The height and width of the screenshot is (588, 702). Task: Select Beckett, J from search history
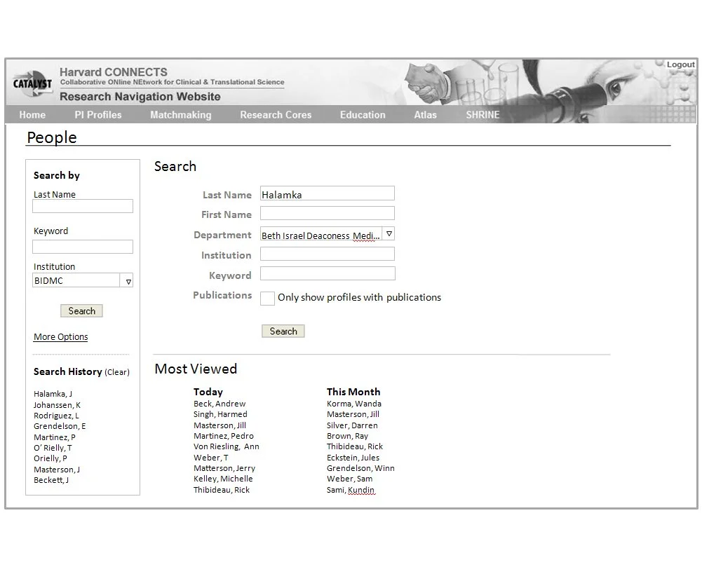tap(51, 480)
